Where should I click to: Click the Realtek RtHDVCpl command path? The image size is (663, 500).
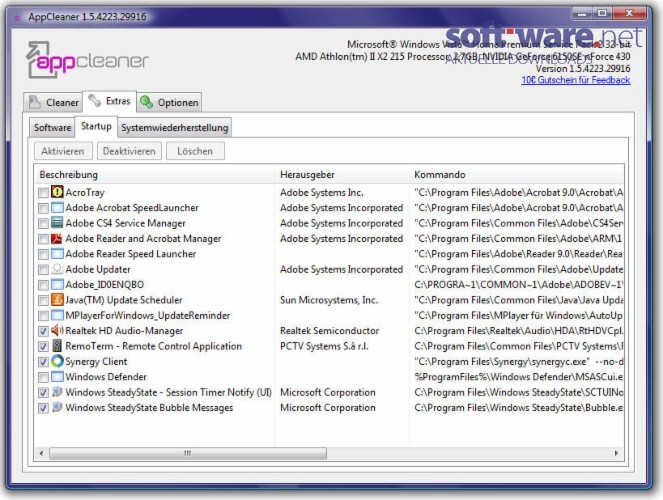[519, 331]
